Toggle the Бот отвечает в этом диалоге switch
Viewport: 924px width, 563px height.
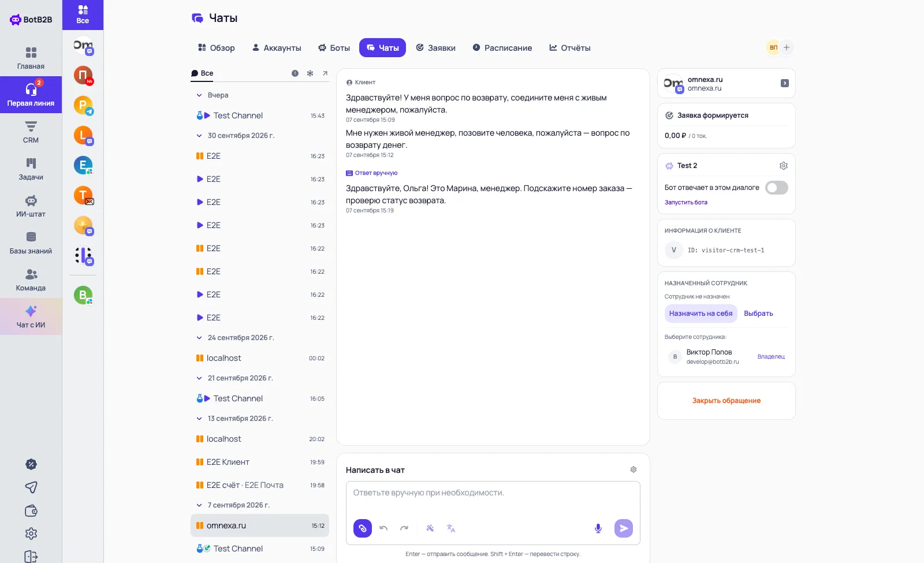[777, 188]
